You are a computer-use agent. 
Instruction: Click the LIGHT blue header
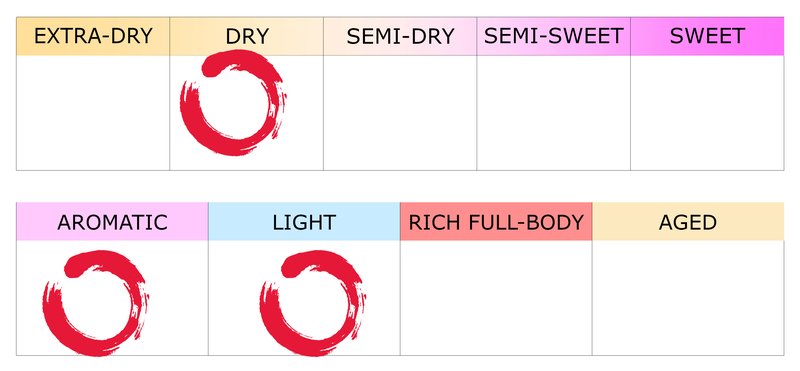(x=304, y=221)
